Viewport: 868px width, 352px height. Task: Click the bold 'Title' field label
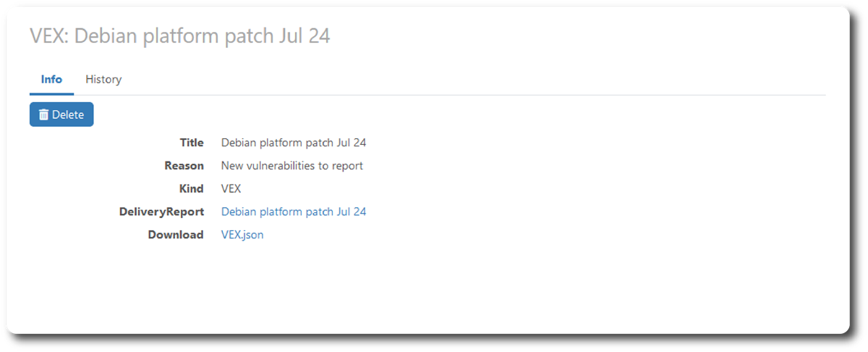tap(192, 143)
